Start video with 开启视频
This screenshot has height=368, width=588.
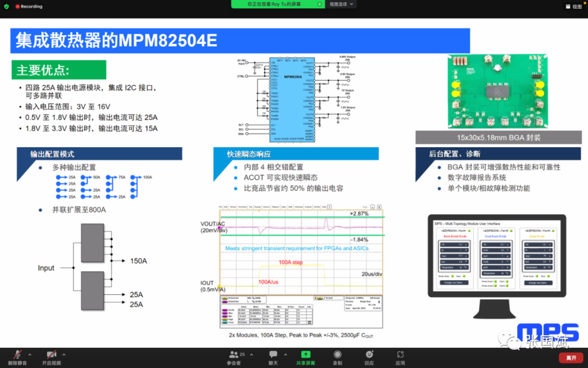pos(51,358)
